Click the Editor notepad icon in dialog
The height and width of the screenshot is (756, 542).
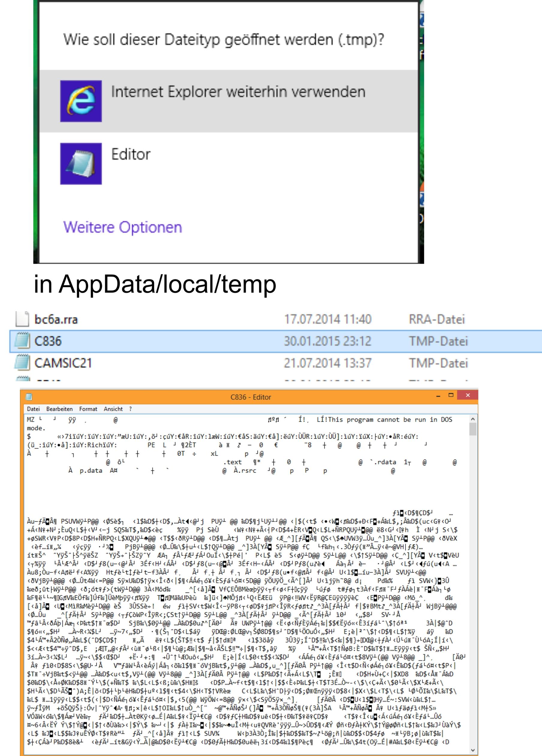click(81, 164)
